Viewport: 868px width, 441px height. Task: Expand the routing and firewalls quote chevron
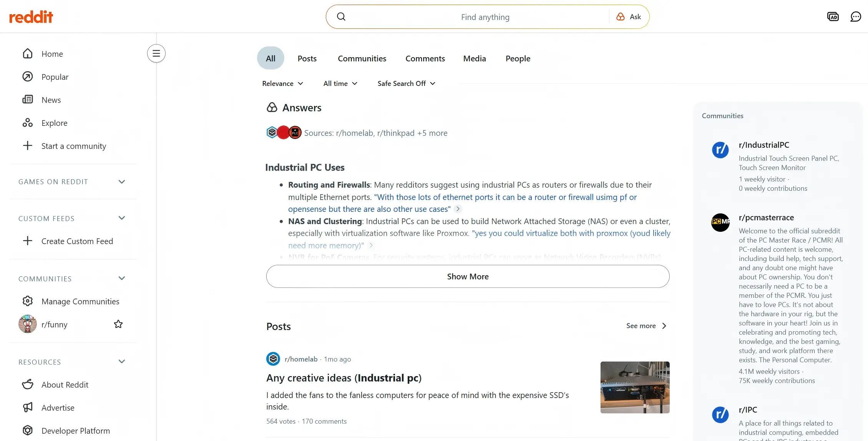coord(458,209)
